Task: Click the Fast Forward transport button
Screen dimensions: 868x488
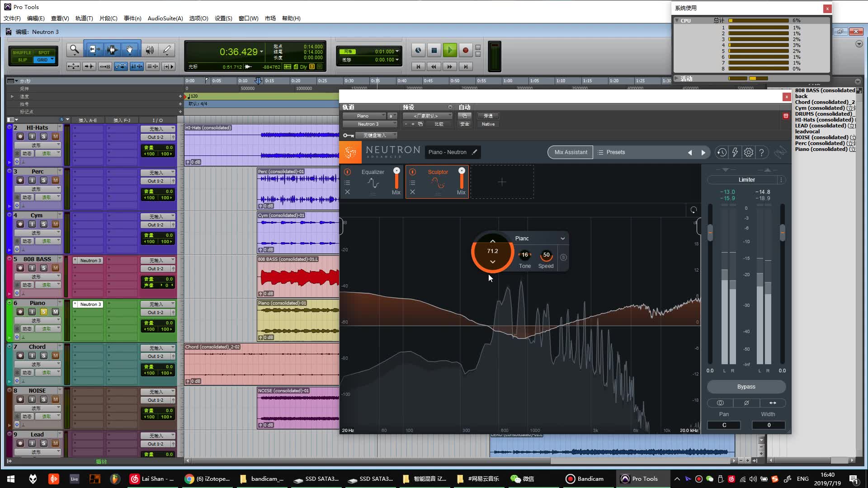Action: [449, 66]
